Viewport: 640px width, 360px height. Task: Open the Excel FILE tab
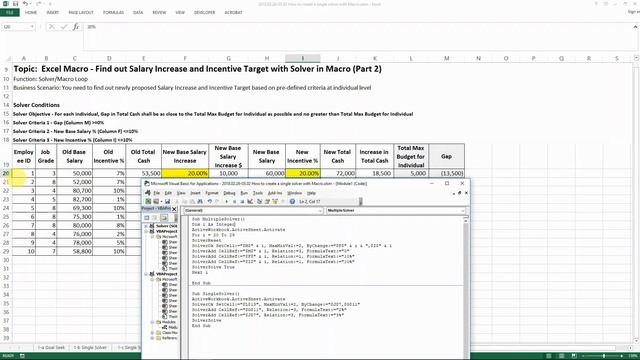point(10,12)
